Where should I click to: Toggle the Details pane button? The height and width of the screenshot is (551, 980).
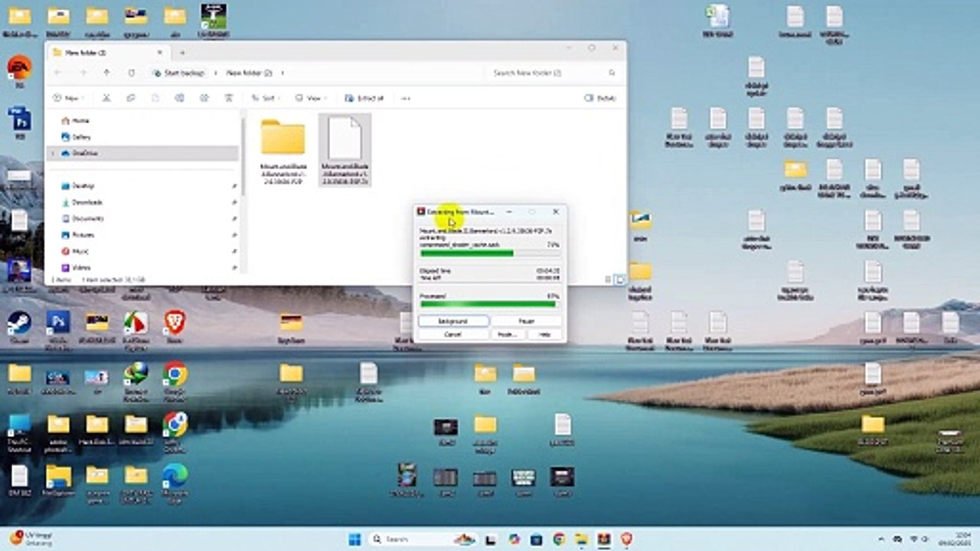click(600, 98)
